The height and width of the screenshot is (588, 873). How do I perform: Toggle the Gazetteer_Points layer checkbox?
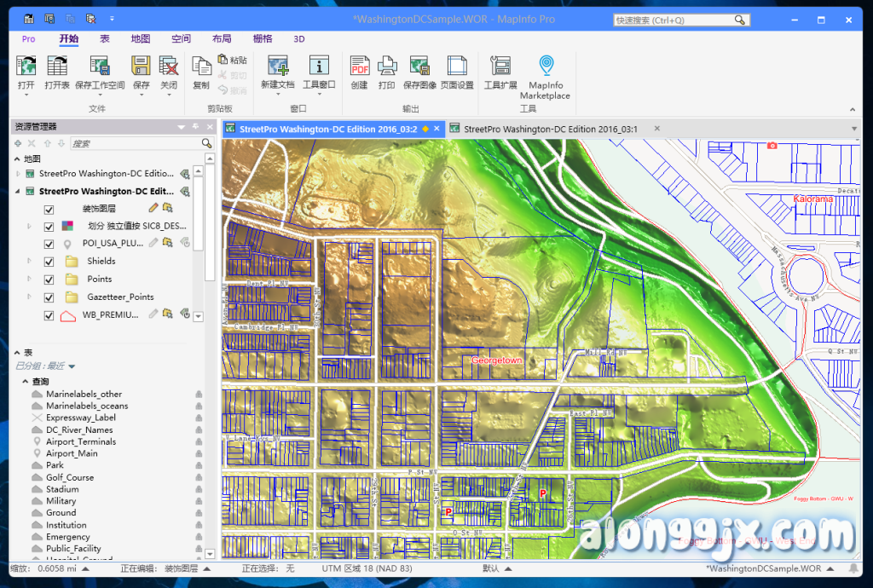[49, 297]
